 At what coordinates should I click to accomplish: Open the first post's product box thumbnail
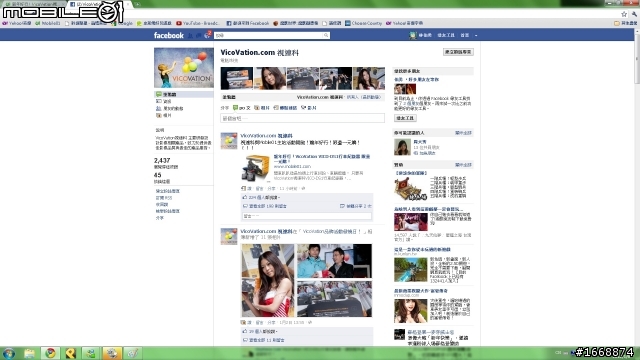tap(256, 168)
